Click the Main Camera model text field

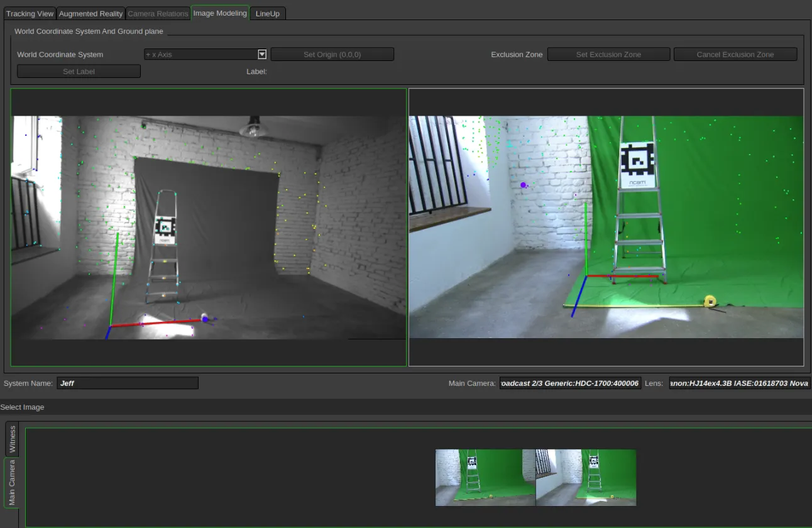coord(571,383)
